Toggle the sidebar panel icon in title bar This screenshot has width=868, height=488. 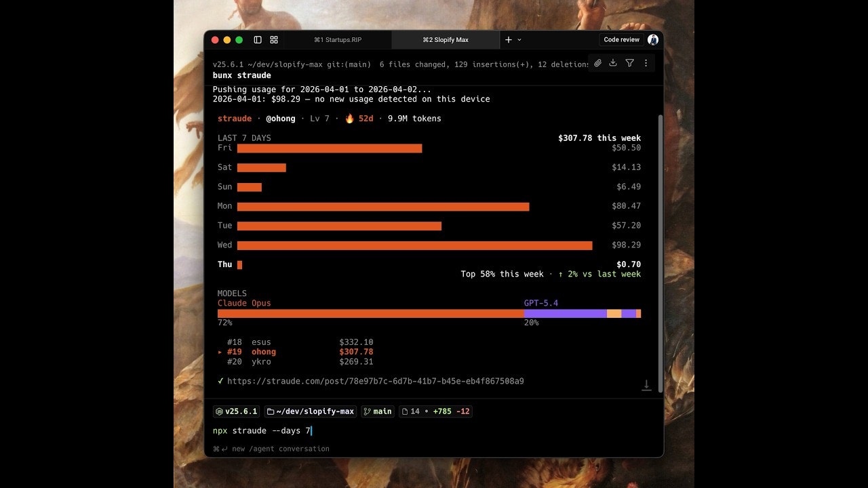coord(258,40)
